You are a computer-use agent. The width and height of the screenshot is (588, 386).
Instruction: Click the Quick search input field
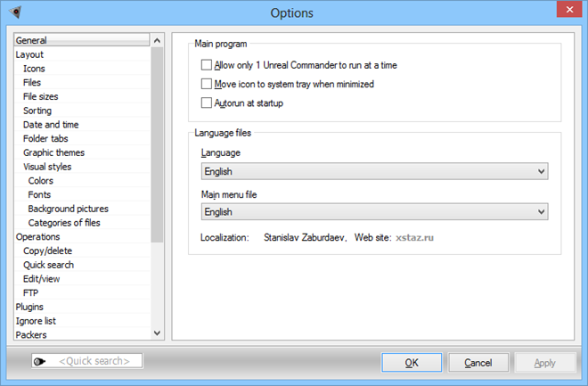point(87,361)
